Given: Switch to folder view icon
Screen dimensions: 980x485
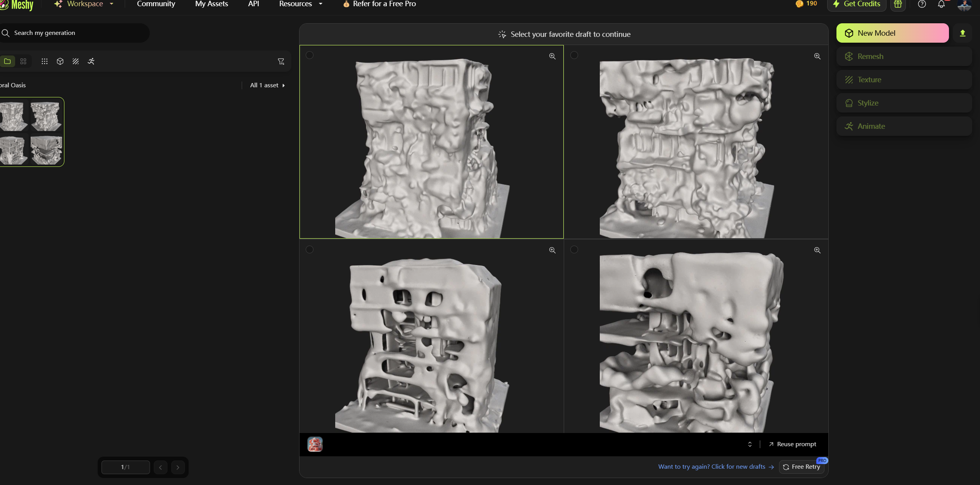Looking at the screenshot, I should click(x=7, y=61).
